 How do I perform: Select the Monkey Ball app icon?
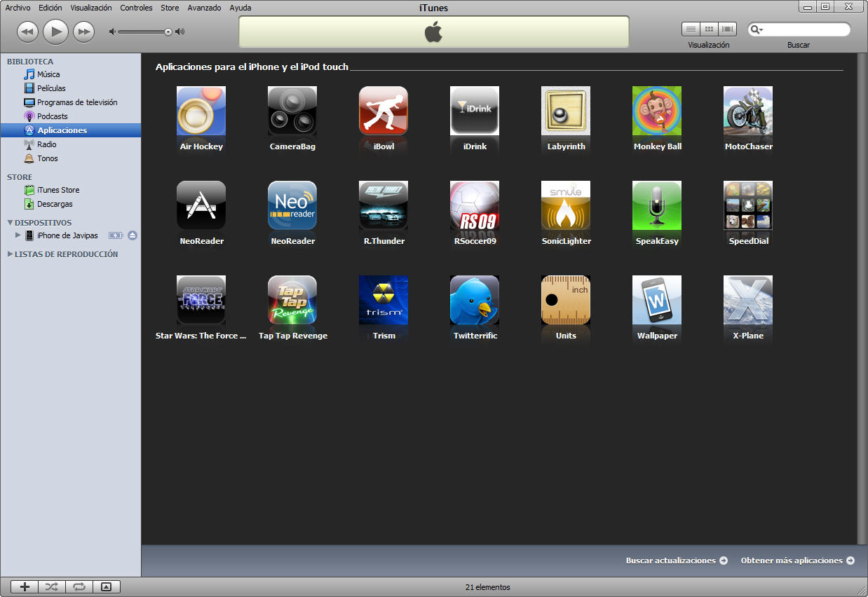[x=657, y=111]
